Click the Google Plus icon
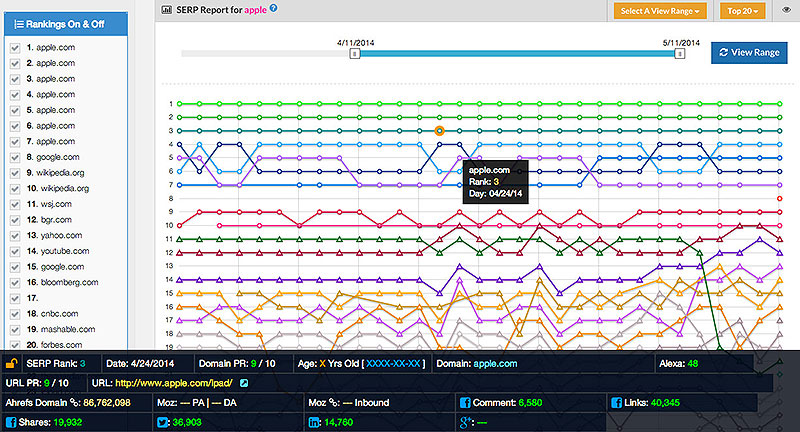 click(466, 422)
